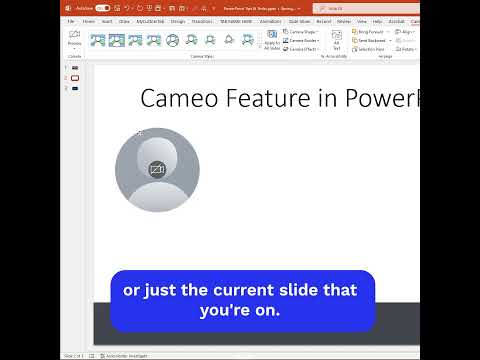Switch to the Review tab
Image resolution: width=480 pixels, height=360 pixels.
pyautogui.click(x=344, y=21)
